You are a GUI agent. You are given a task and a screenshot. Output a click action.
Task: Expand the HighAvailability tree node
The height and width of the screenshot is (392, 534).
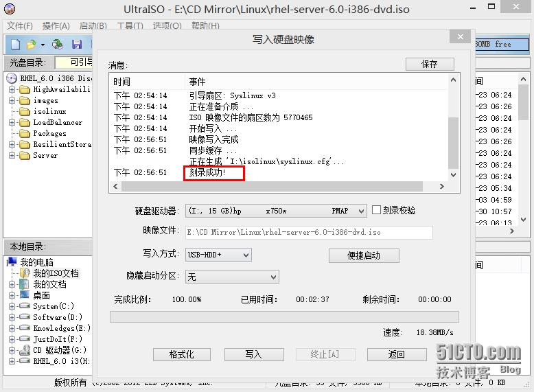tap(12, 89)
